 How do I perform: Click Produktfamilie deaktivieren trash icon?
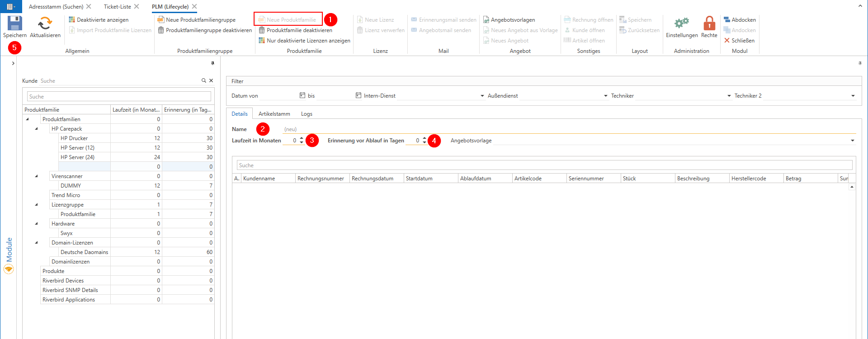click(262, 30)
